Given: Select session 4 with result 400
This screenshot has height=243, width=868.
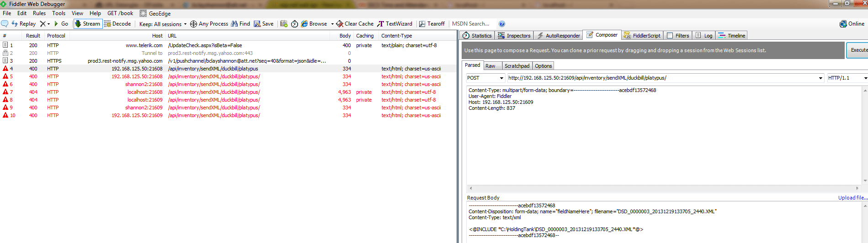Looking at the screenshot, I should pos(228,69).
